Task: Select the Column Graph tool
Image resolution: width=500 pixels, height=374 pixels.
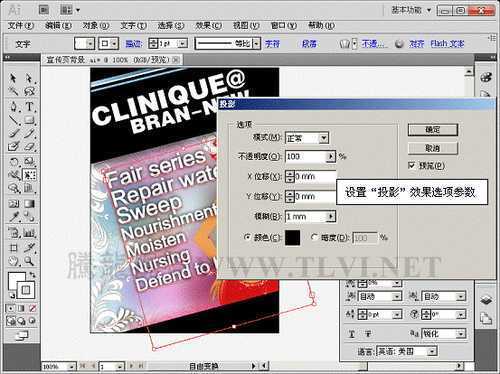Action: [29, 232]
